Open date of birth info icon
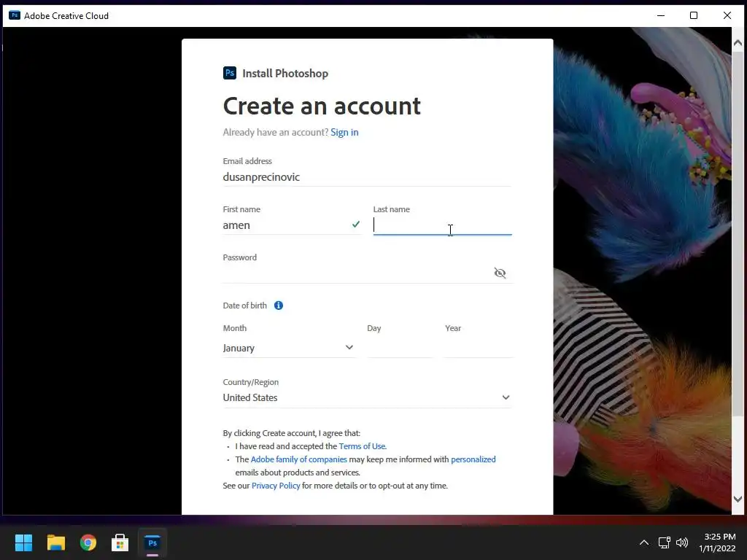The image size is (747, 560). pyautogui.click(x=279, y=306)
